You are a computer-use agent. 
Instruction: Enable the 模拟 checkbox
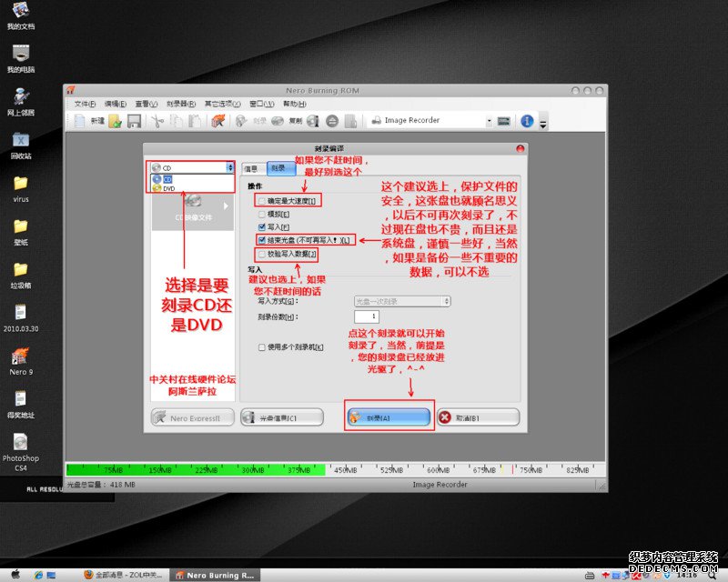[x=262, y=214]
